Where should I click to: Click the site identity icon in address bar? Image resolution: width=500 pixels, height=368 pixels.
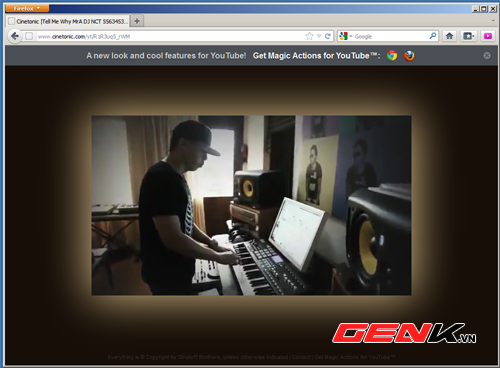[x=29, y=36]
